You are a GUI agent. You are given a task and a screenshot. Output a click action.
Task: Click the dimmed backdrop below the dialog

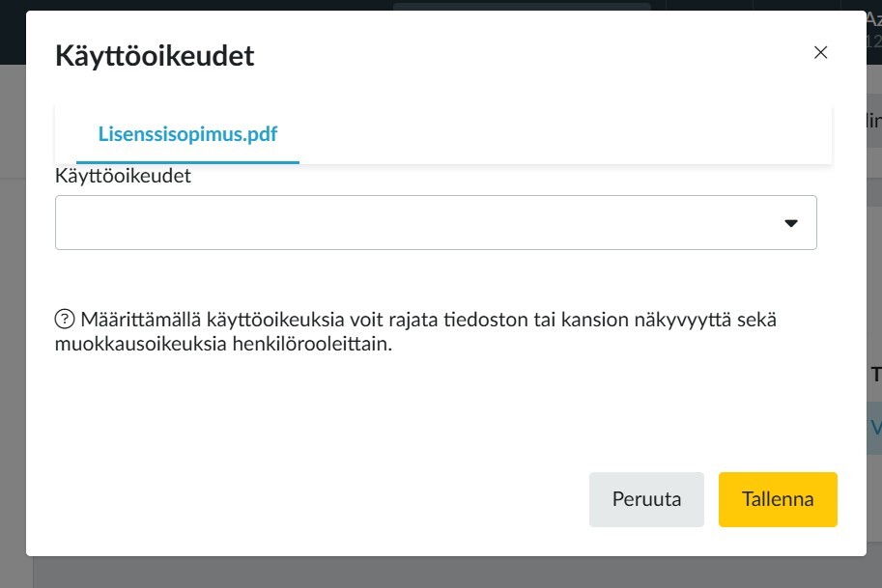point(435,573)
